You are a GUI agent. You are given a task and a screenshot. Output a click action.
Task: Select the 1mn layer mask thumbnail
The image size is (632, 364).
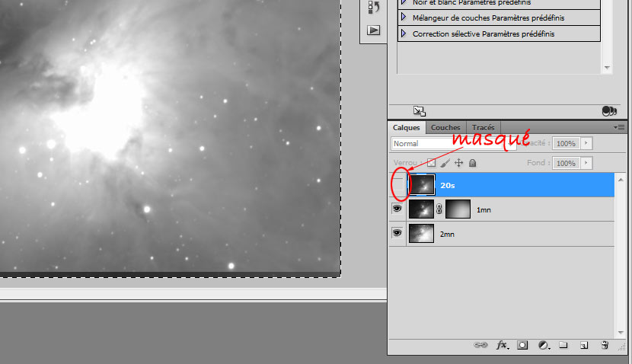458,209
